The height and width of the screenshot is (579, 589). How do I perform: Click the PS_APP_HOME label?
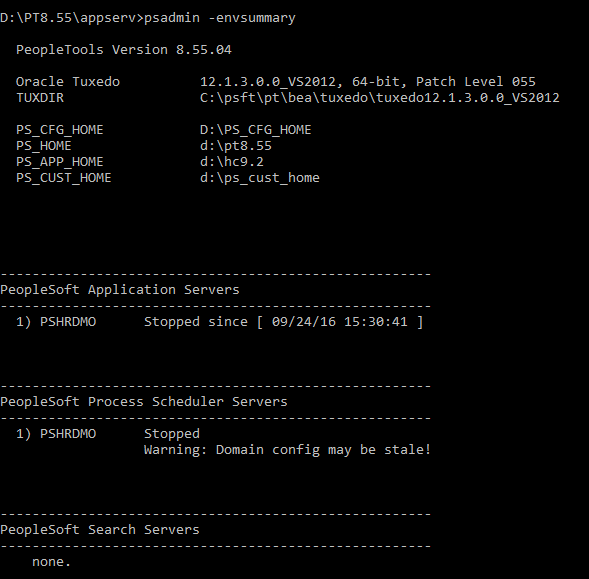tap(59, 162)
